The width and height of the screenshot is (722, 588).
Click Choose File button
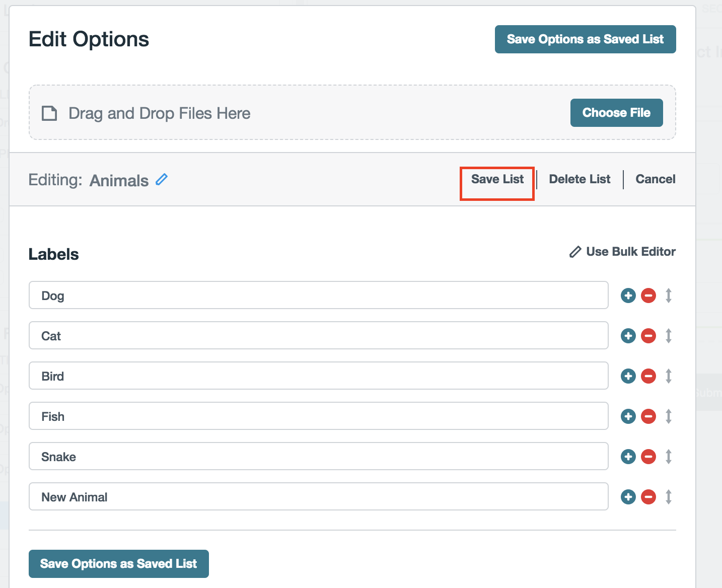point(616,113)
